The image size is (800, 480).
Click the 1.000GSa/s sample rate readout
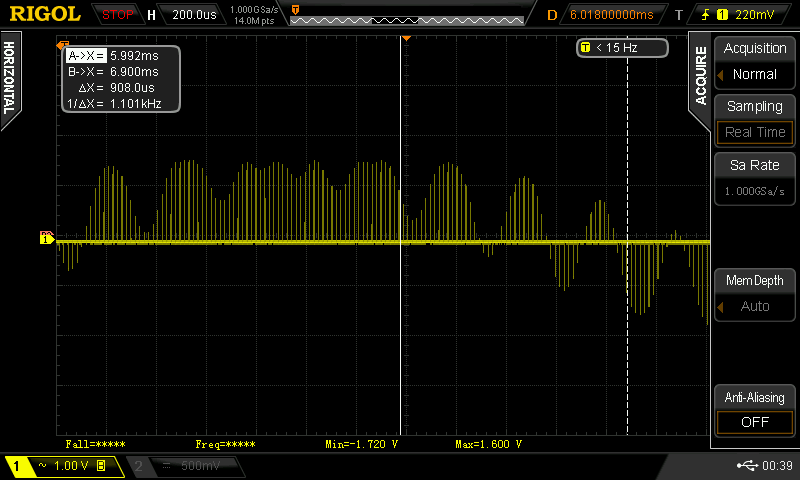coord(254,10)
